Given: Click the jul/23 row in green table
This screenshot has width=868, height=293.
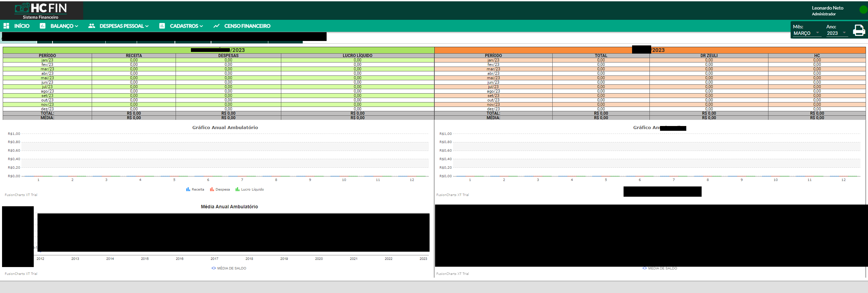Looking at the screenshot, I should click(218, 87).
